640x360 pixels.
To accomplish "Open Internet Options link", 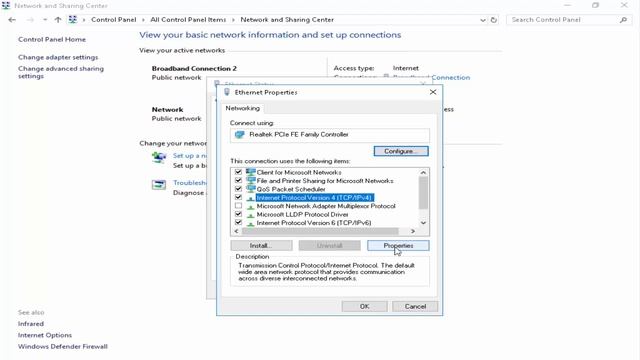I will click(x=45, y=335).
